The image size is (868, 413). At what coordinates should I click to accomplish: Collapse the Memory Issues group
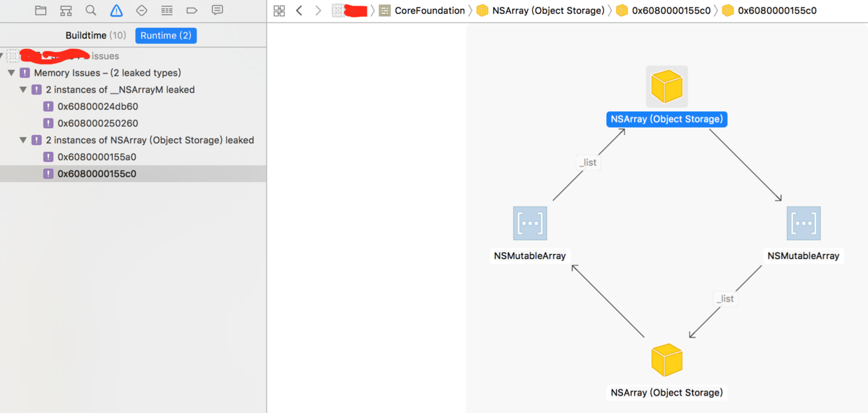tap(11, 73)
